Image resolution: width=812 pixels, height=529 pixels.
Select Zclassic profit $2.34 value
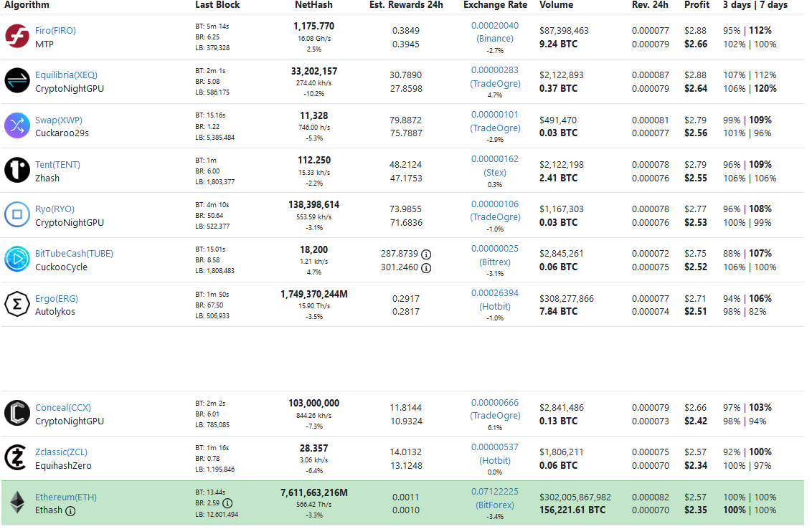[696, 466]
